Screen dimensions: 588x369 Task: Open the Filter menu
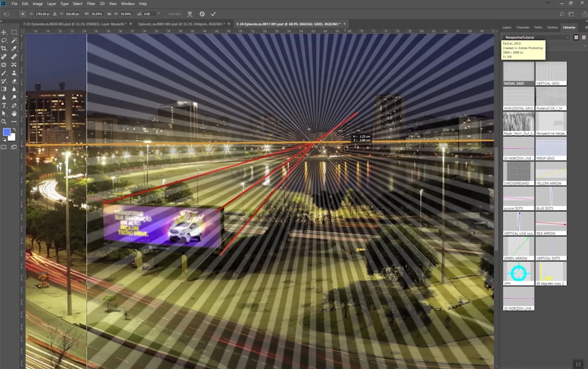(x=91, y=4)
